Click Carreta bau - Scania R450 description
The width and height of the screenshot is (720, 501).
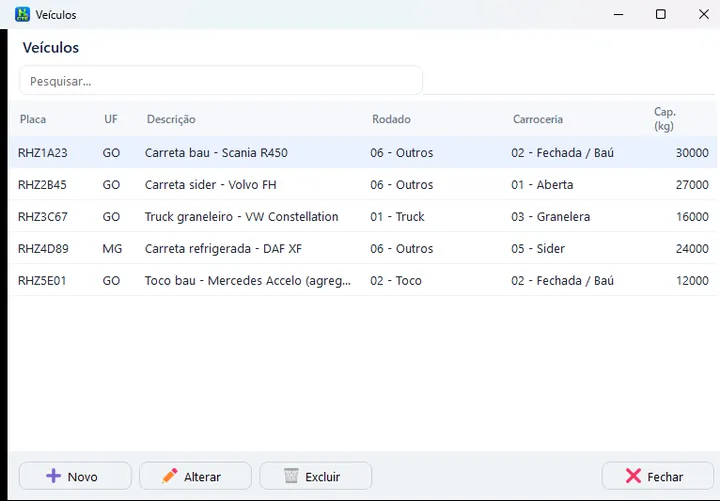[x=216, y=153]
